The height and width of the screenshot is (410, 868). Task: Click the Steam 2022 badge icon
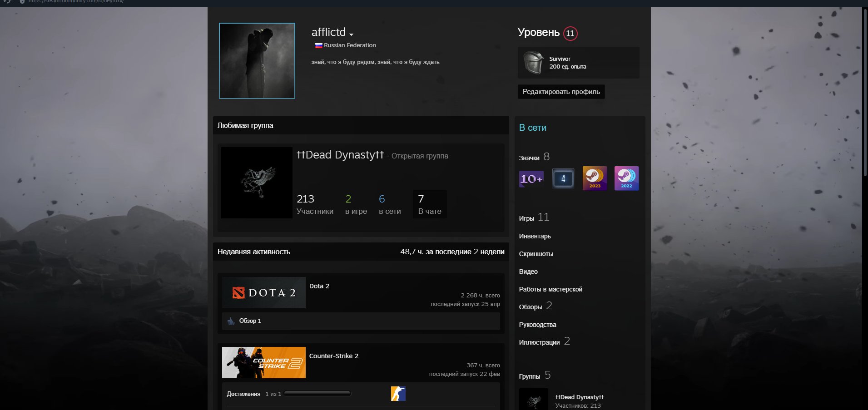click(x=627, y=178)
